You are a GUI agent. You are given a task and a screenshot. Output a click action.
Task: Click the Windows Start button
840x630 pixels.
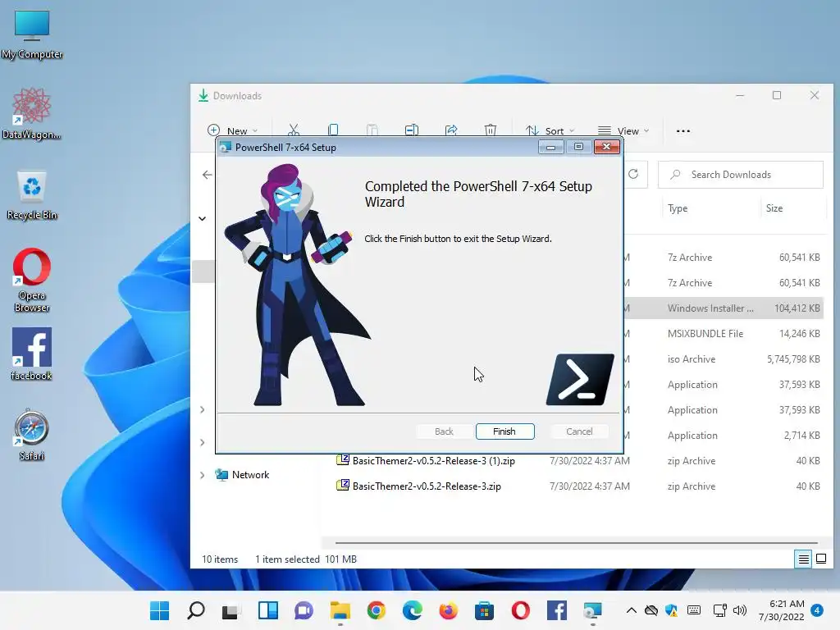pos(160,610)
